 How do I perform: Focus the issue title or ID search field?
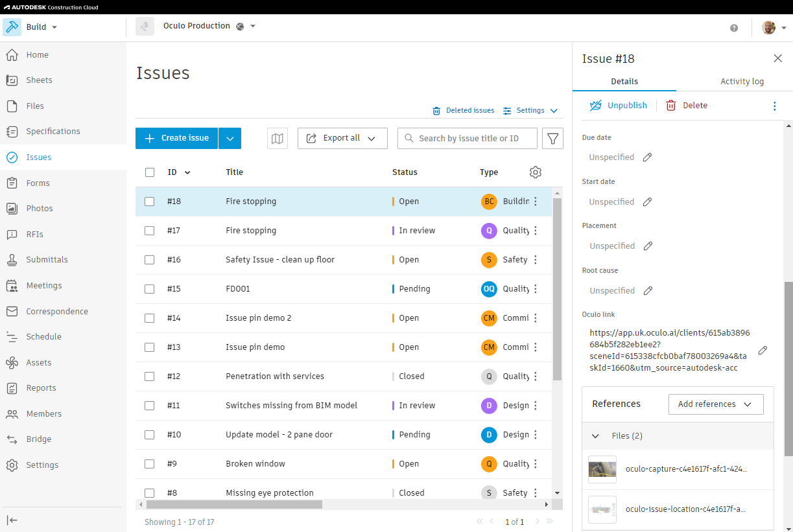click(468, 138)
